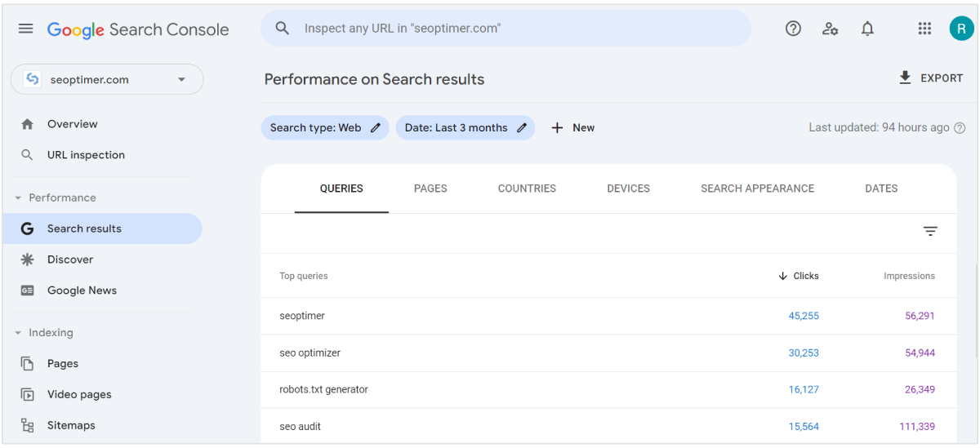Export the performance report
Viewport: 980px width, 448px height.
930,78
